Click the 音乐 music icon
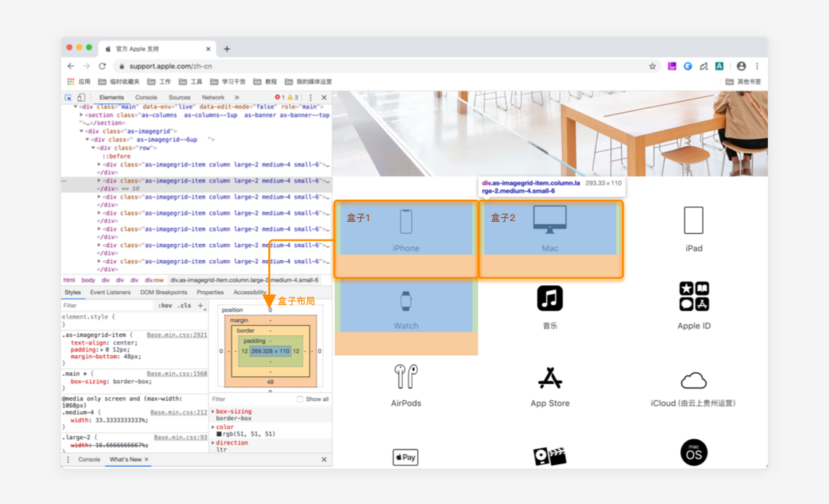Image resolution: width=829 pixels, height=504 pixels. [x=550, y=298]
